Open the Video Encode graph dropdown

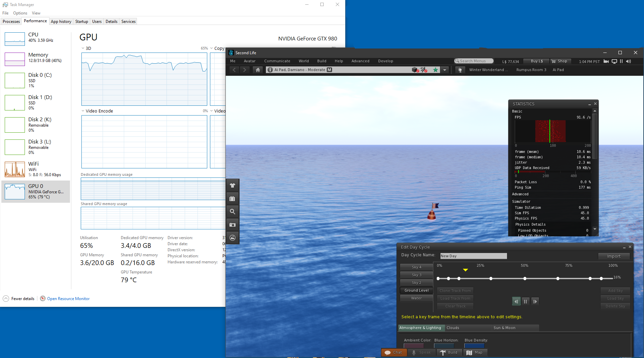(83, 111)
